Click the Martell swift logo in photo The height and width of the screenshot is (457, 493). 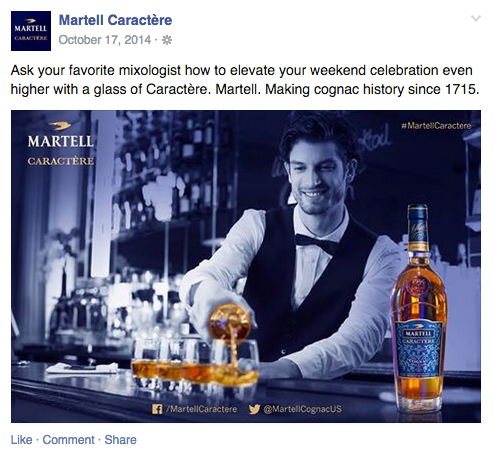[x=59, y=126]
